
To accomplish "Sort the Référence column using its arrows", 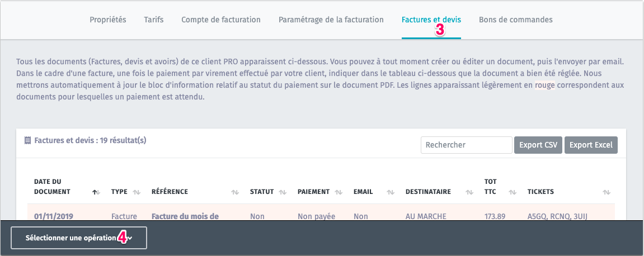I will click(235, 192).
